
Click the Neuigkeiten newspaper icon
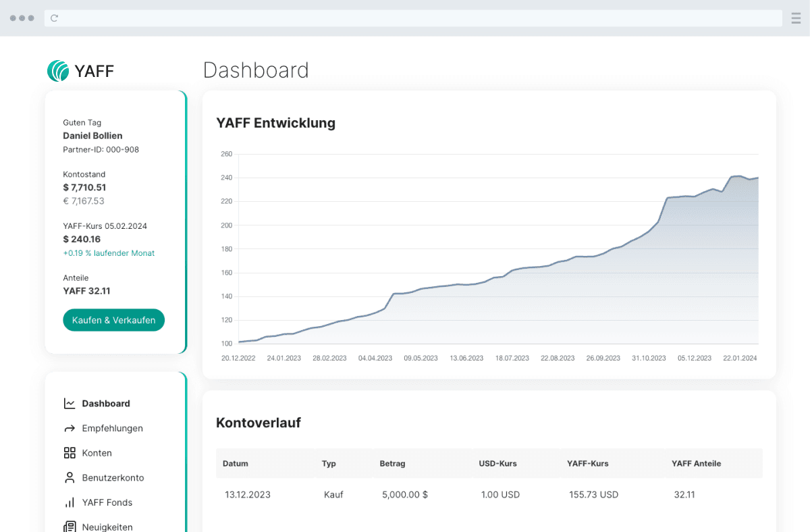pyautogui.click(x=70, y=527)
